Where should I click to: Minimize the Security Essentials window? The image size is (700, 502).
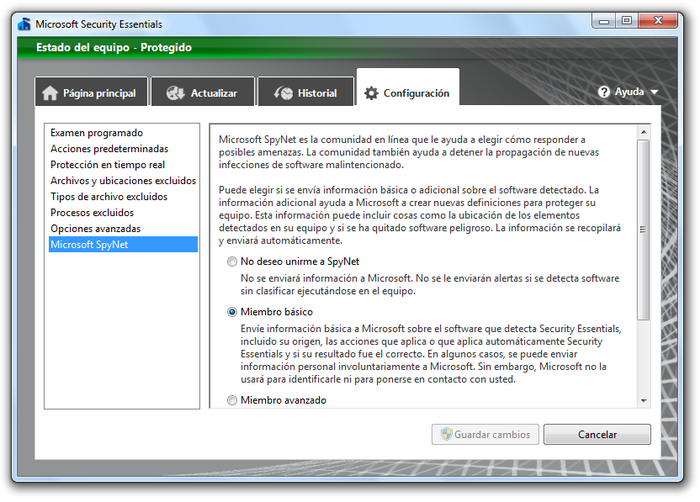tap(604, 21)
